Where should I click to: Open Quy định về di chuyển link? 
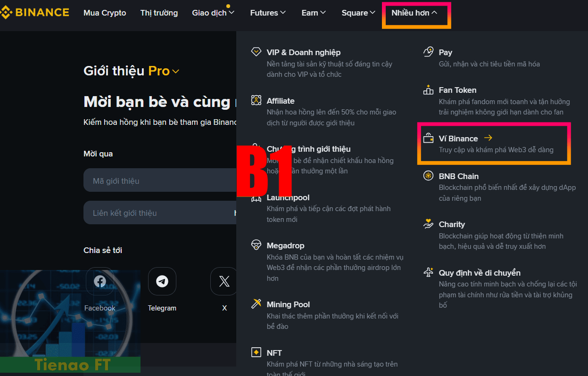(x=480, y=273)
